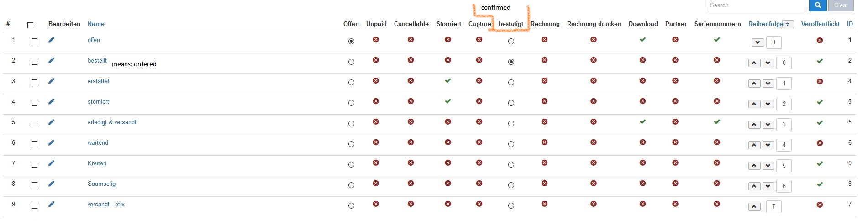Tick the checkbox for Kreiten row

point(34,164)
